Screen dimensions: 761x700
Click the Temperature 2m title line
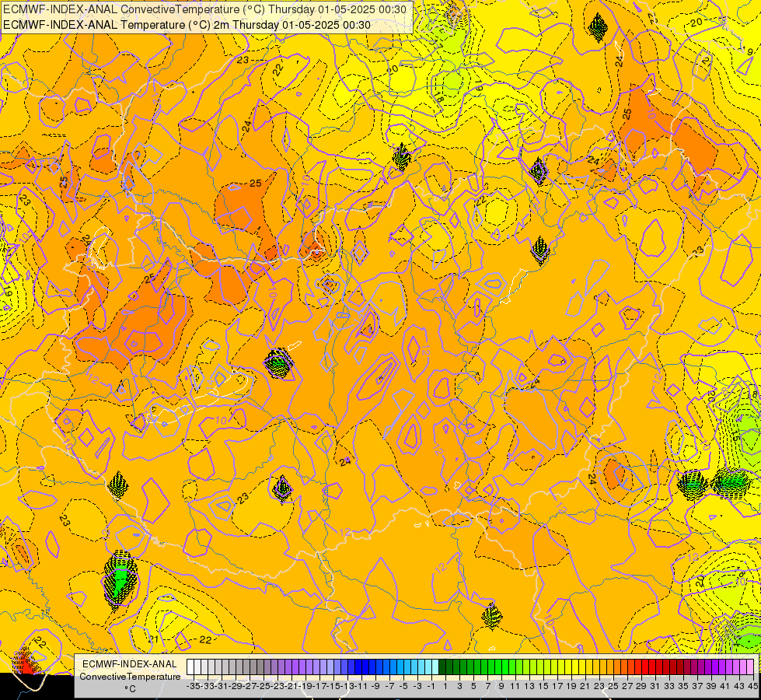coord(187,25)
